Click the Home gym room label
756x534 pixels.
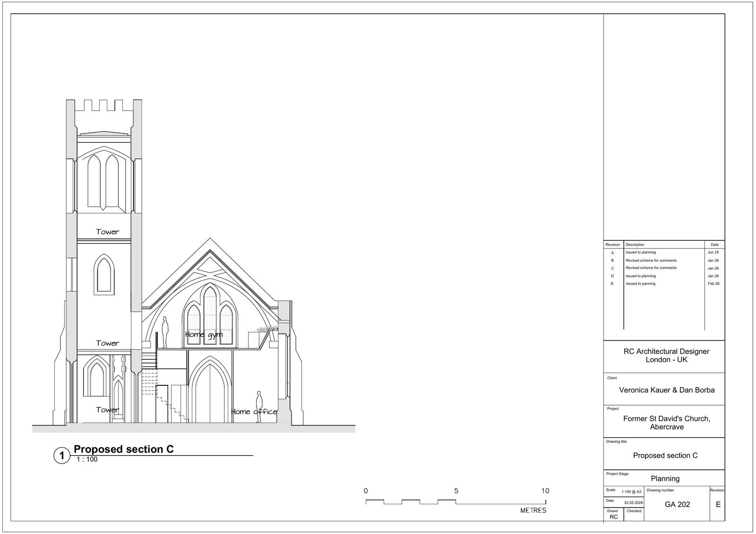click(x=204, y=335)
